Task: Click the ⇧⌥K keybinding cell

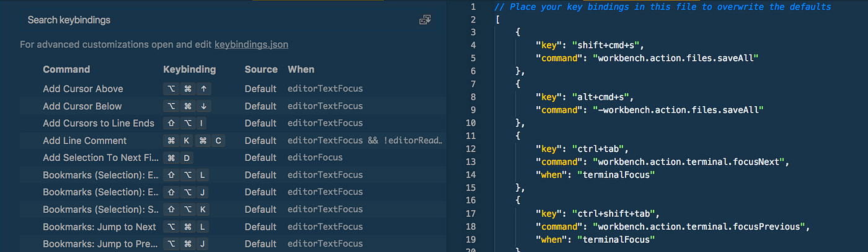Action: pos(187,209)
